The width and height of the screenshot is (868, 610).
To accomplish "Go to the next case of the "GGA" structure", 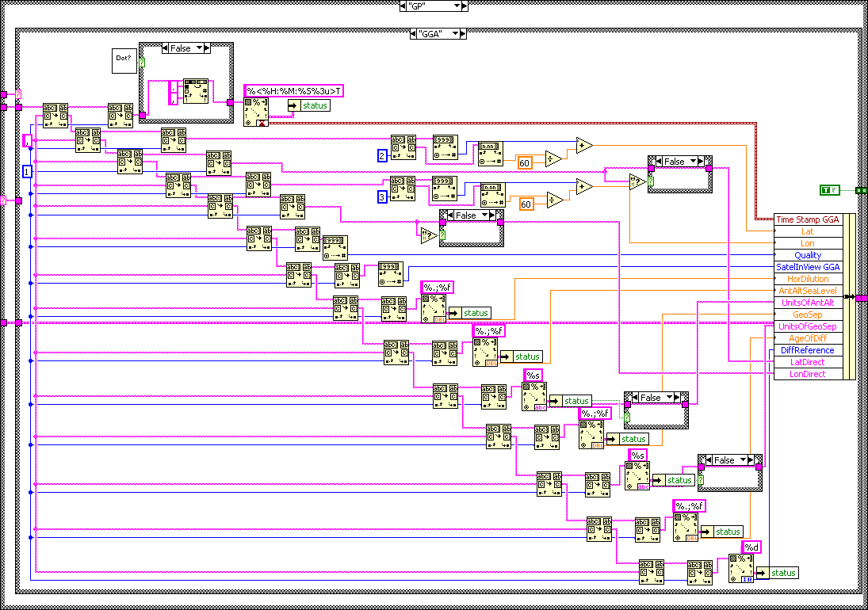I will 463,34.
